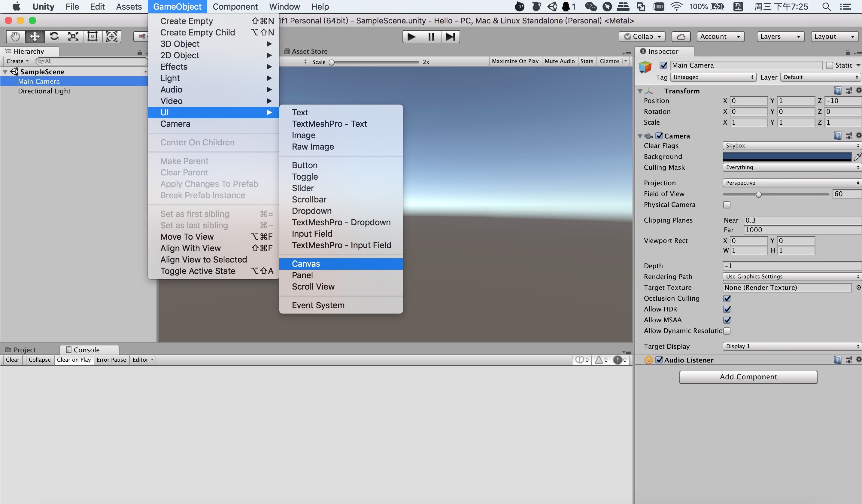Collapse the SampleScene hierarchy tree
This screenshot has width=862, height=504.
[x=5, y=72]
